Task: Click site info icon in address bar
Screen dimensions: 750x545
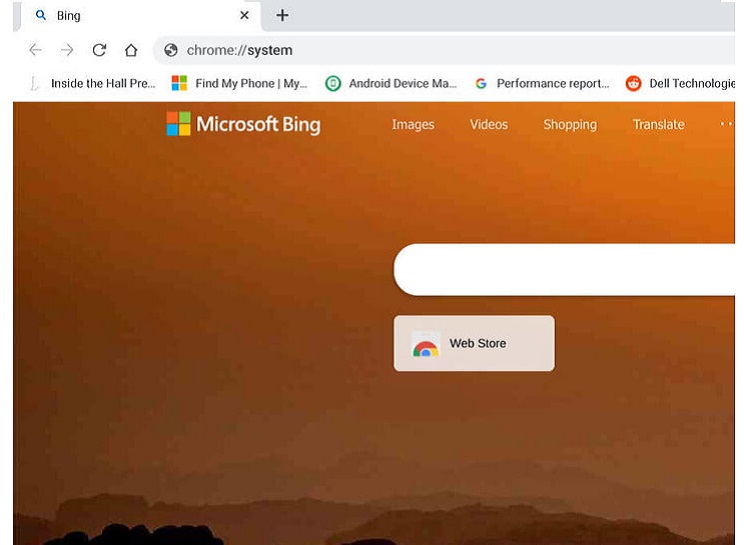Action: point(171,50)
